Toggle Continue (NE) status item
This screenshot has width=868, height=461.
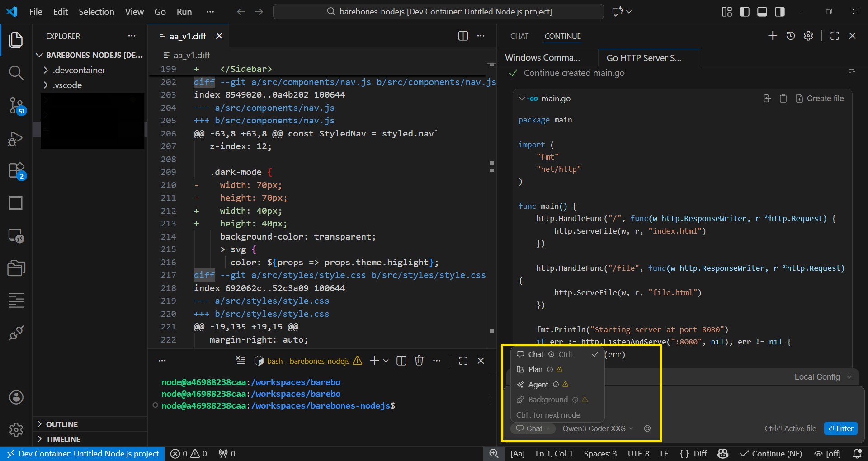tap(771, 454)
